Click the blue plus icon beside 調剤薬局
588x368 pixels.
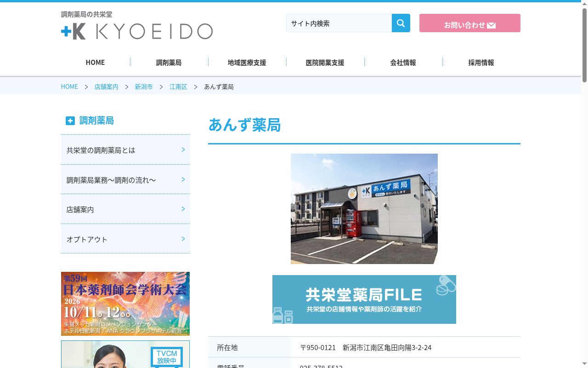(x=70, y=121)
